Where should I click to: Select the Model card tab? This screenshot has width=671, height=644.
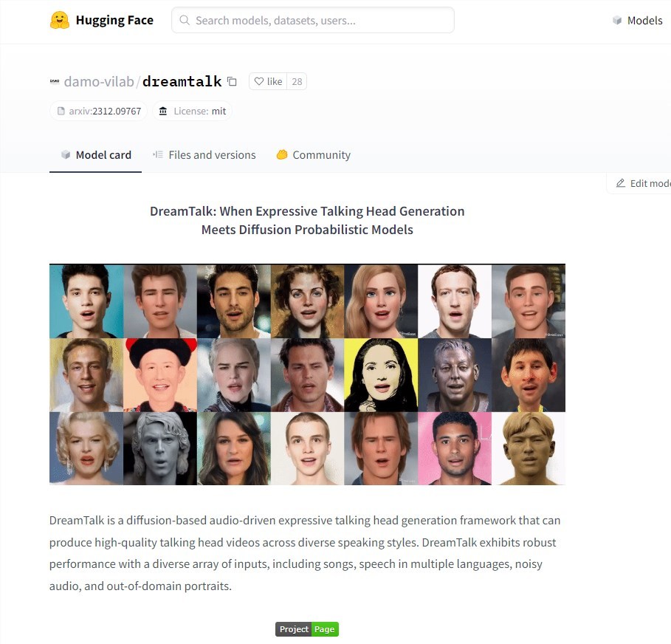[x=96, y=155]
